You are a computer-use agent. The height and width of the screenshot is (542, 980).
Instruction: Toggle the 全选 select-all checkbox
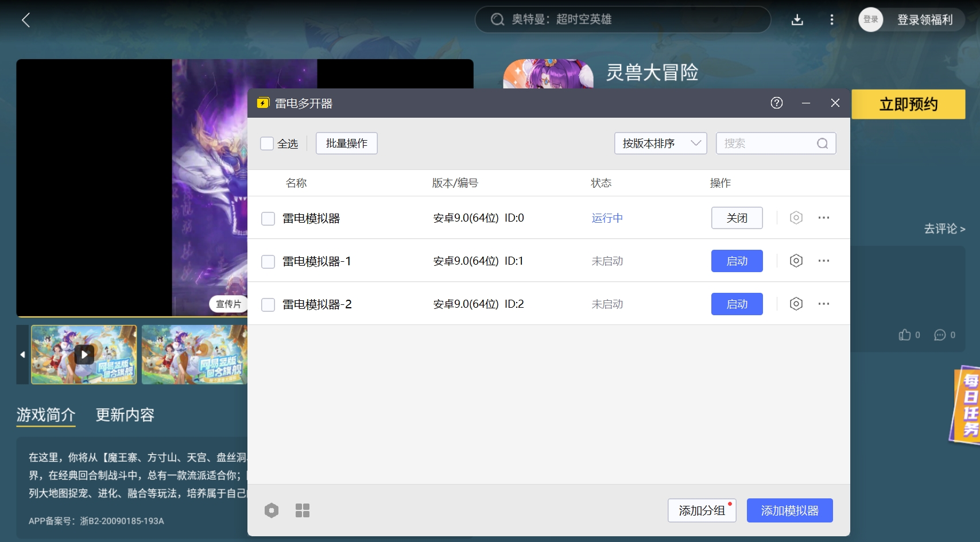tap(267, 144)
